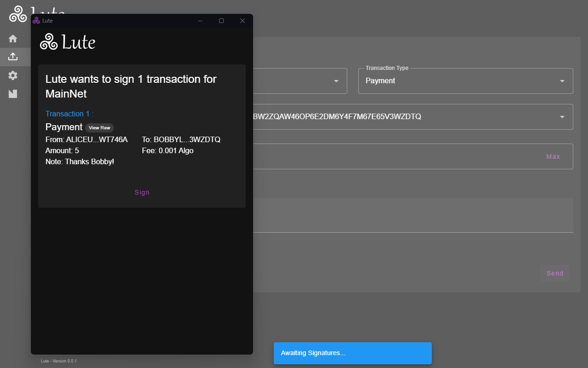Expand the recipient address dropdown arrow
Image resolution: width=588 pixels, height=368 pixels.
click(x=562, y=117)
